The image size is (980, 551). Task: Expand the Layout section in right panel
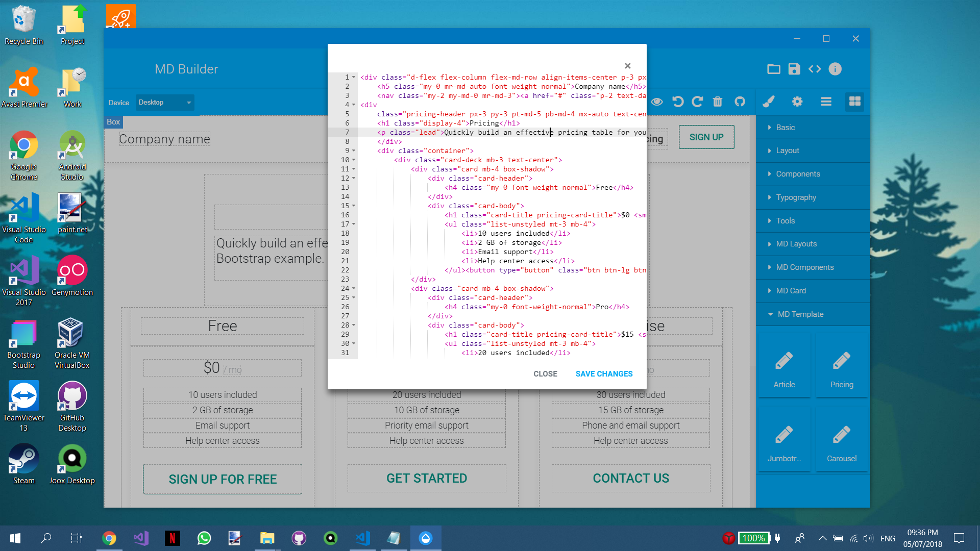pyautogui.click(x=788, y=150)
